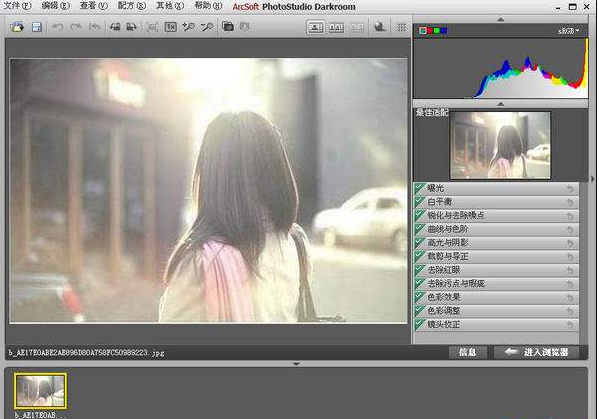This screenshot has height=419, width=599.
Task: Toggle the 曝光 checkbox
Action: (x=420, y=188)
